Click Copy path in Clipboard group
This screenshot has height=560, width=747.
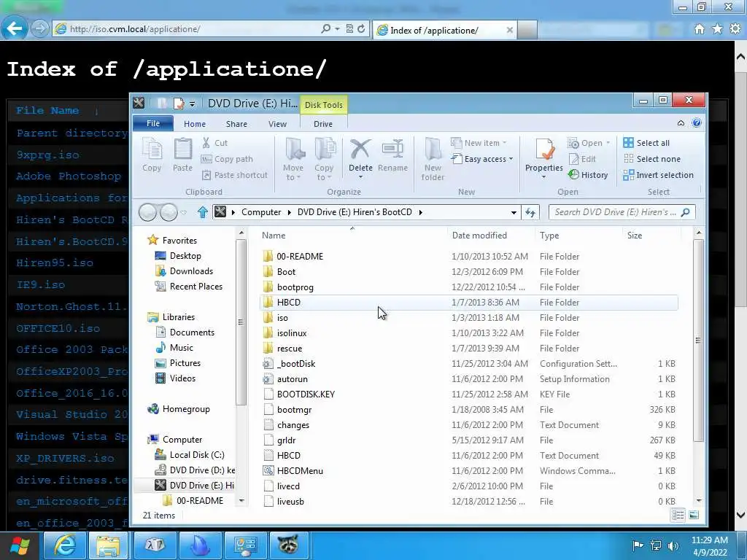(228, 159)
